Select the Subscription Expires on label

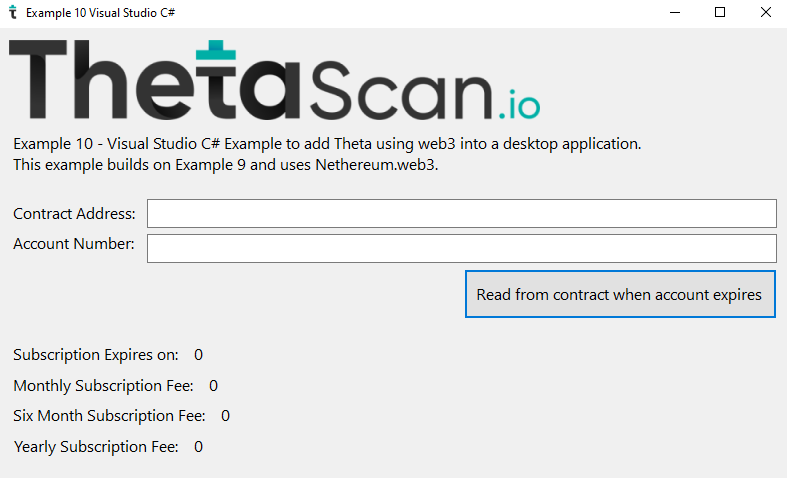point(96,354)
